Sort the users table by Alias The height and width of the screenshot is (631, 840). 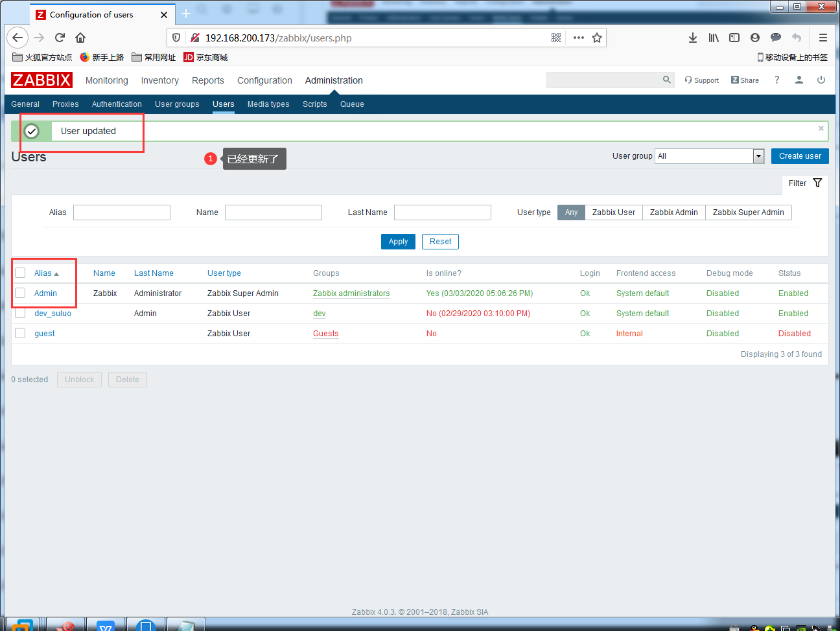(x=46, y=273)
